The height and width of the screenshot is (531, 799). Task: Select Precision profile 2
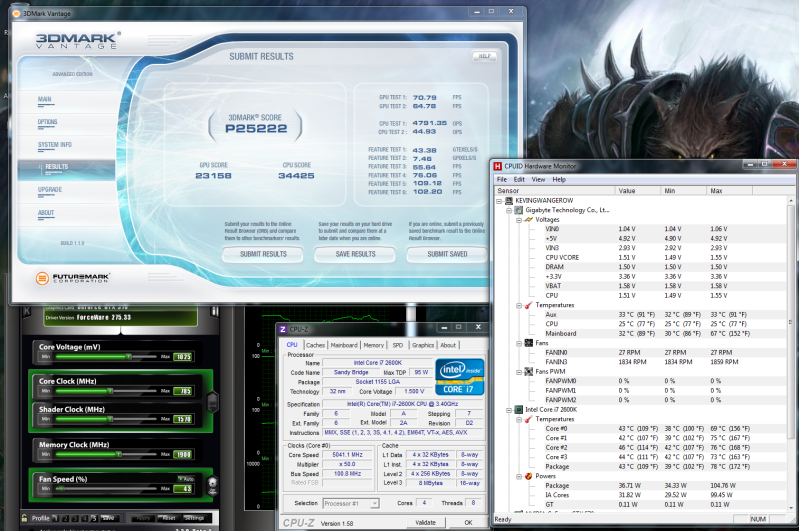coord(65,518)
